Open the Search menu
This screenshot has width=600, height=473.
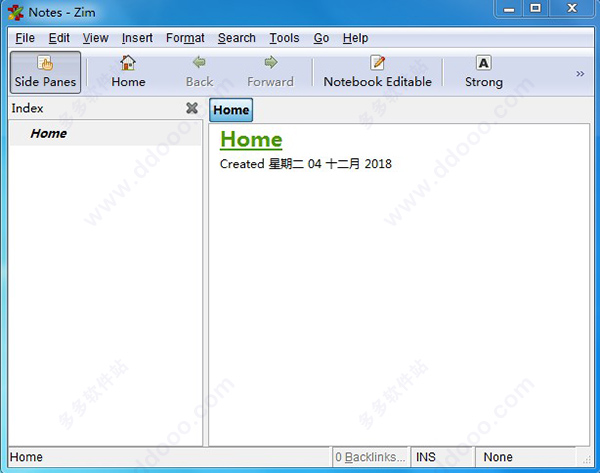(x=236, y=38)
